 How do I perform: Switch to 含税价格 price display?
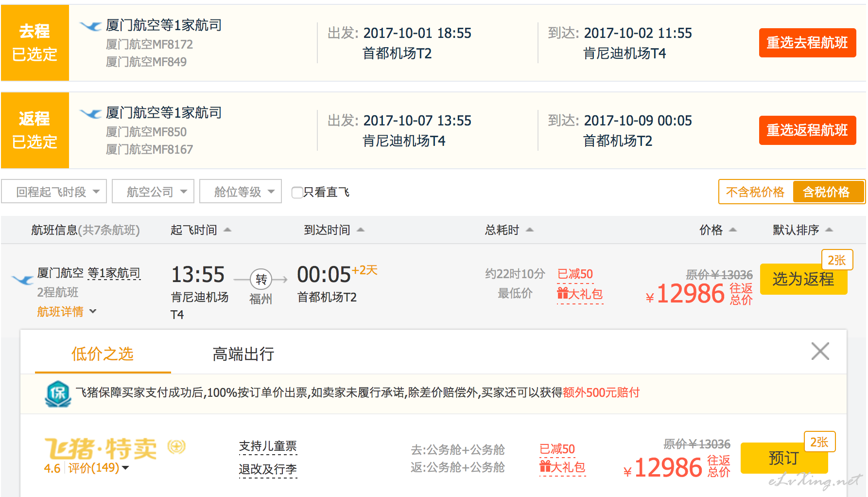(x=826, y=192)
